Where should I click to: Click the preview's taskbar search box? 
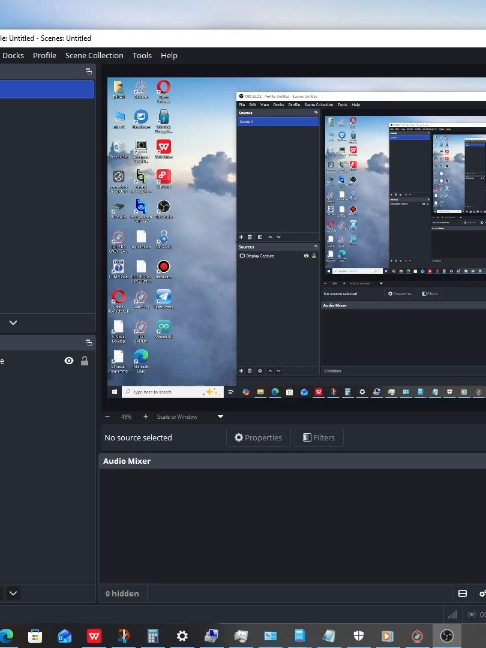173,392
